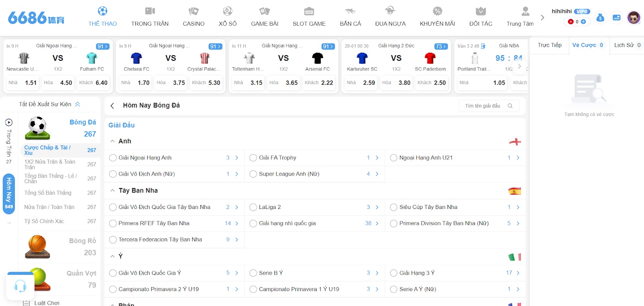
Task: Open the 91 badge on Newcastle match card
Action: pyautogui.click(x=103, y=47)
